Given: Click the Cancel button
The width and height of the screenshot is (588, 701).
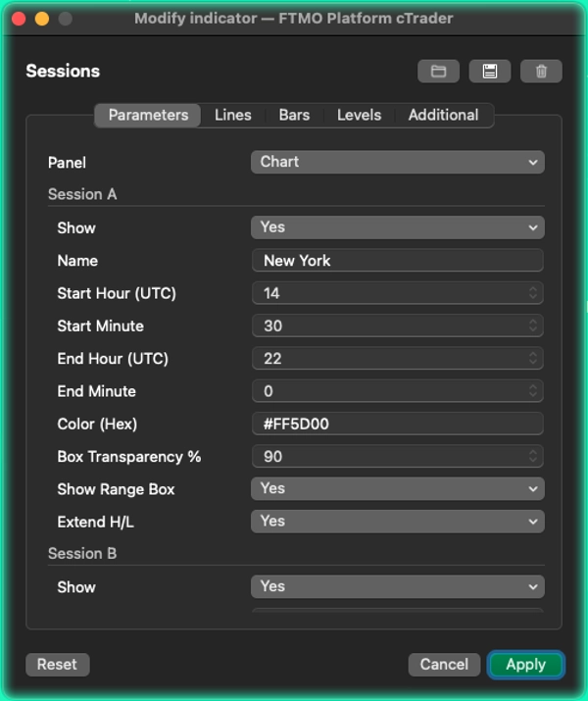Looking at the screenshot, I should coord(444,664).
